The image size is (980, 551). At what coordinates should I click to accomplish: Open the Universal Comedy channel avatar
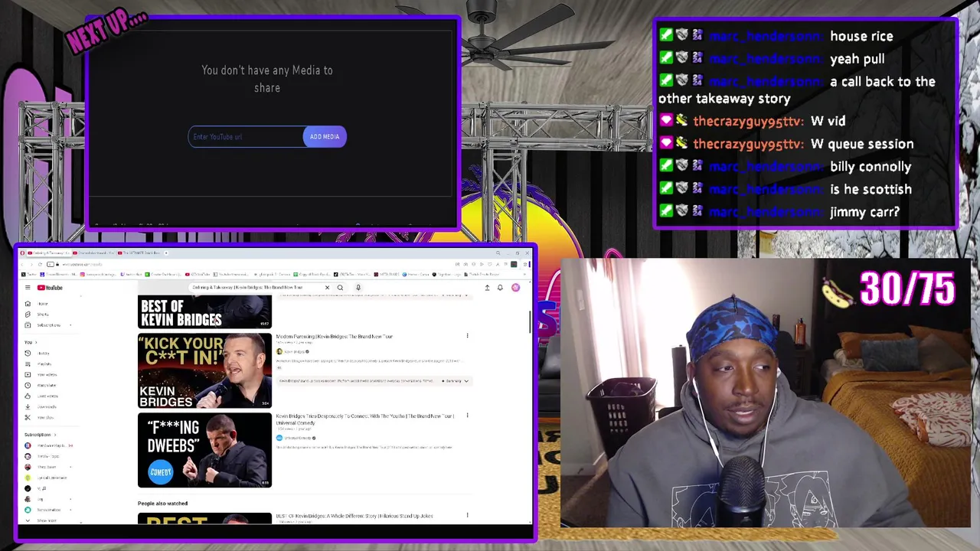279,438
